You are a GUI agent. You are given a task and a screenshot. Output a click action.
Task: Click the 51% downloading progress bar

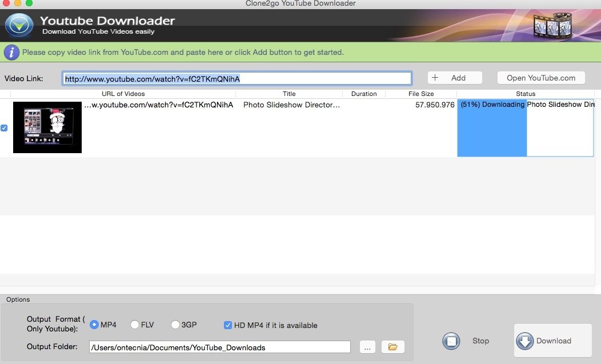coord(525,128)
